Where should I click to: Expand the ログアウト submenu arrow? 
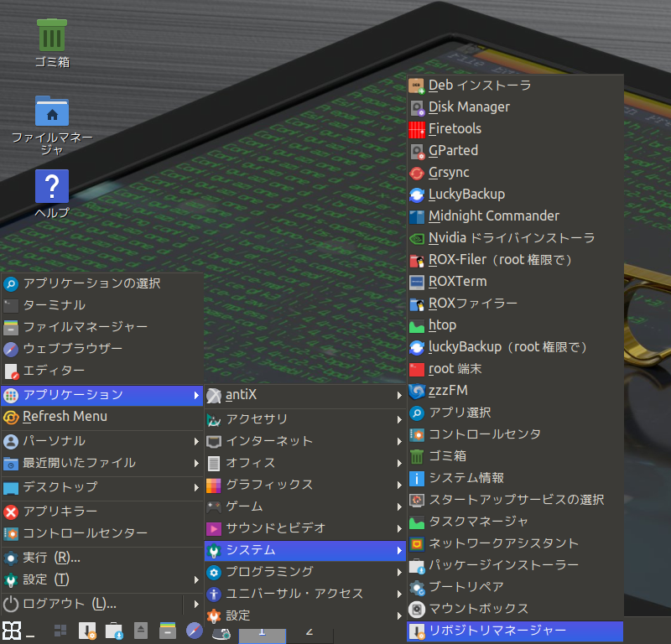(x=196, y=605)
